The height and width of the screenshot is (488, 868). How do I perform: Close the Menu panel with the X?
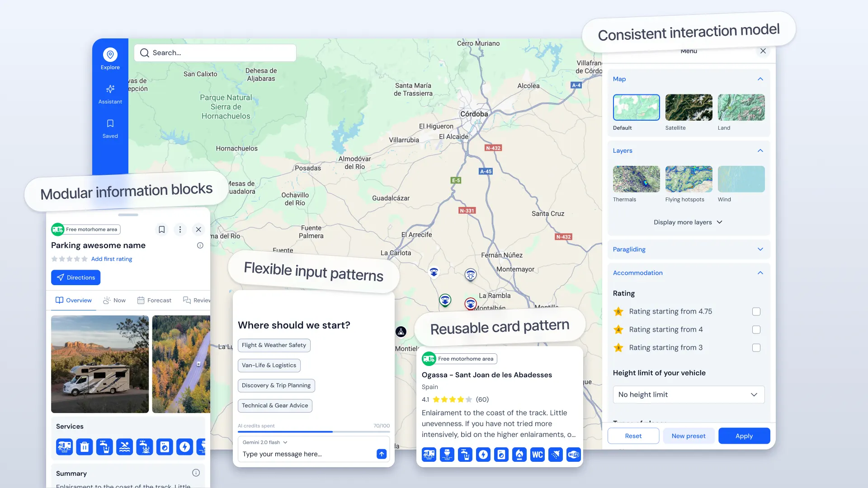763,51
